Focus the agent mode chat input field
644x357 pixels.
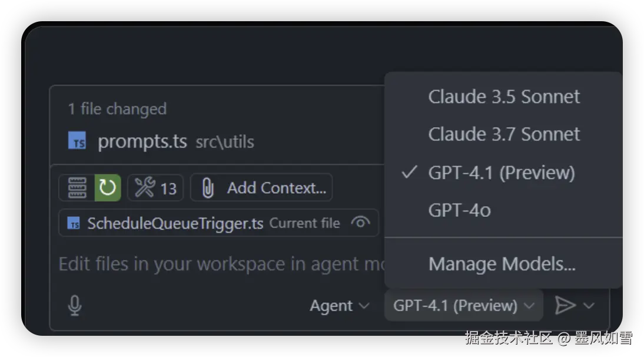[x=218, y=264]
